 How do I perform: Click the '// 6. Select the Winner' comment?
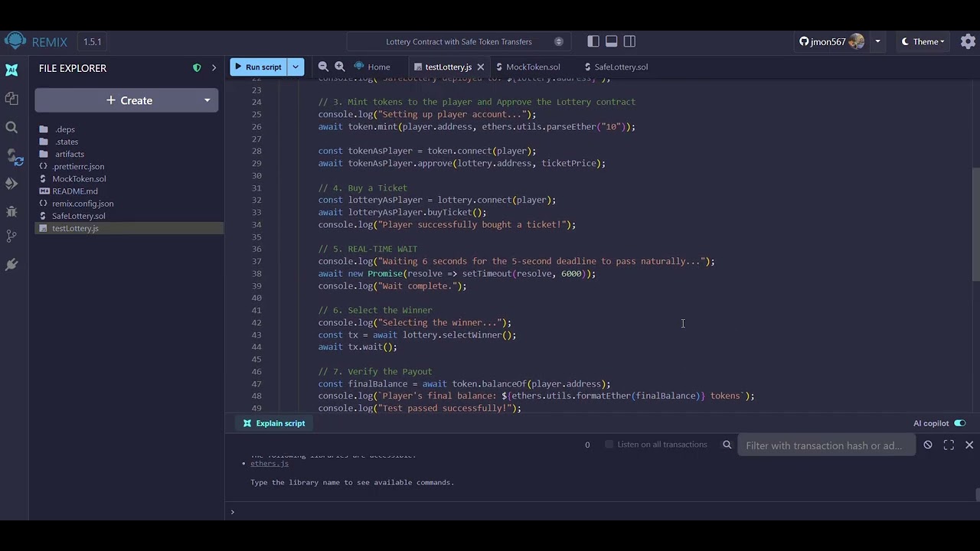pyautogui.click(x=375, y=310)
